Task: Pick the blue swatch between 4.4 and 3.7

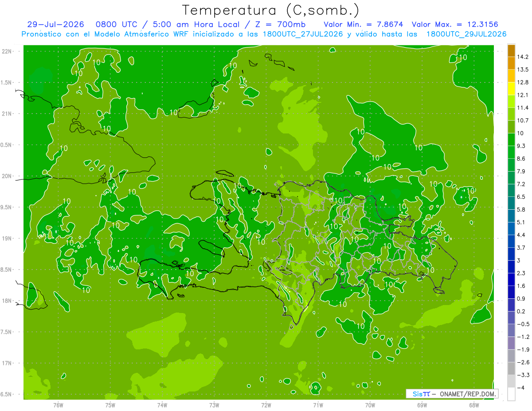Action: point(511,241)
